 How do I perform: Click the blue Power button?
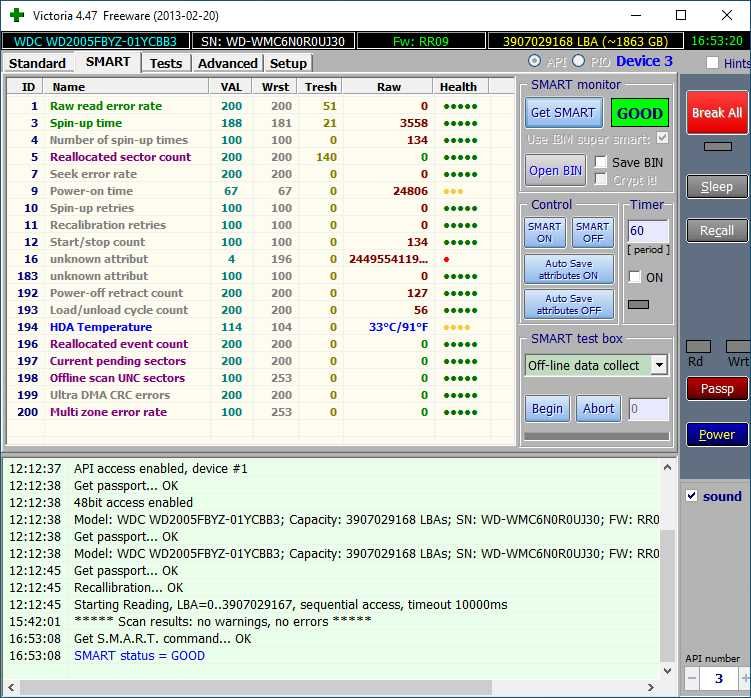[717, 435]
